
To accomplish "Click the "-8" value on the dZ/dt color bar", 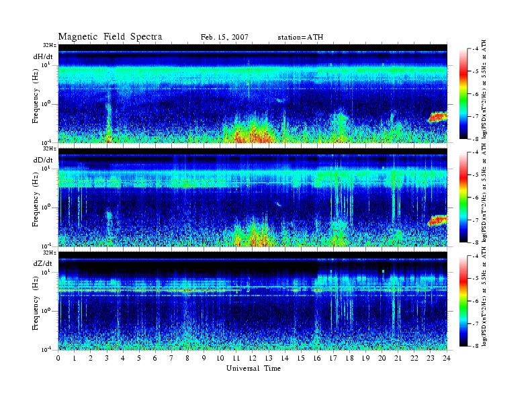I will [x=474, y=346].
